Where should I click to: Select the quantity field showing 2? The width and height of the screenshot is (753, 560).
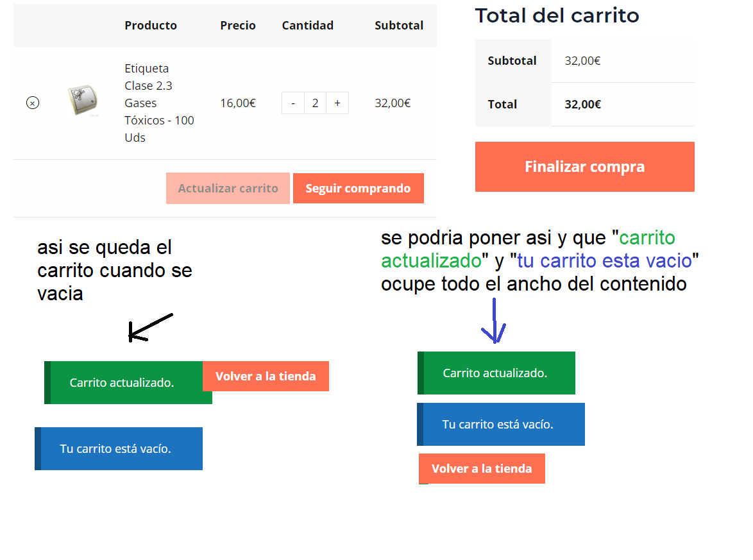315,103
